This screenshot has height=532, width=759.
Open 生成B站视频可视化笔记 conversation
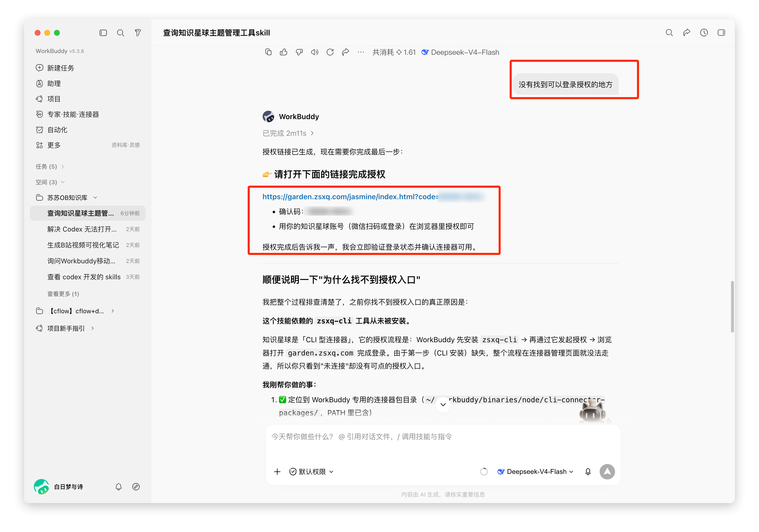click(x=88, y=245)
